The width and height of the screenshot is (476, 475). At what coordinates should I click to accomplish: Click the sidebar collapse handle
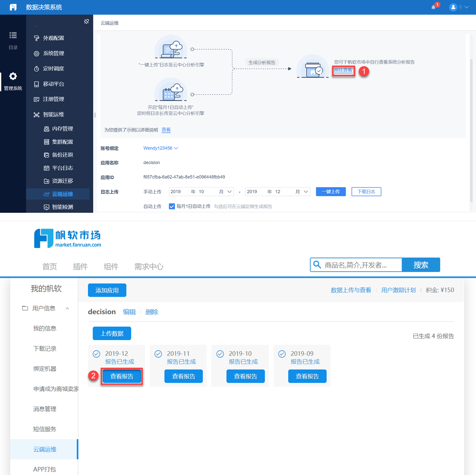pos(95,115)
